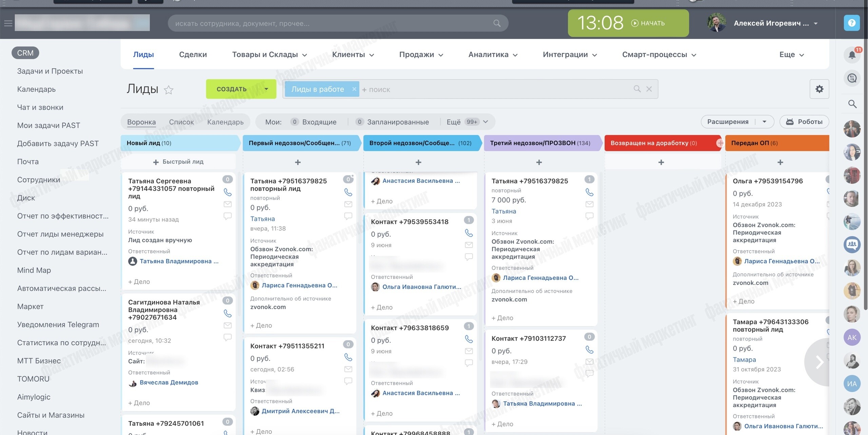
Task: Open Чат и звонки in sidebar
Action: click(x=40, y=107)
